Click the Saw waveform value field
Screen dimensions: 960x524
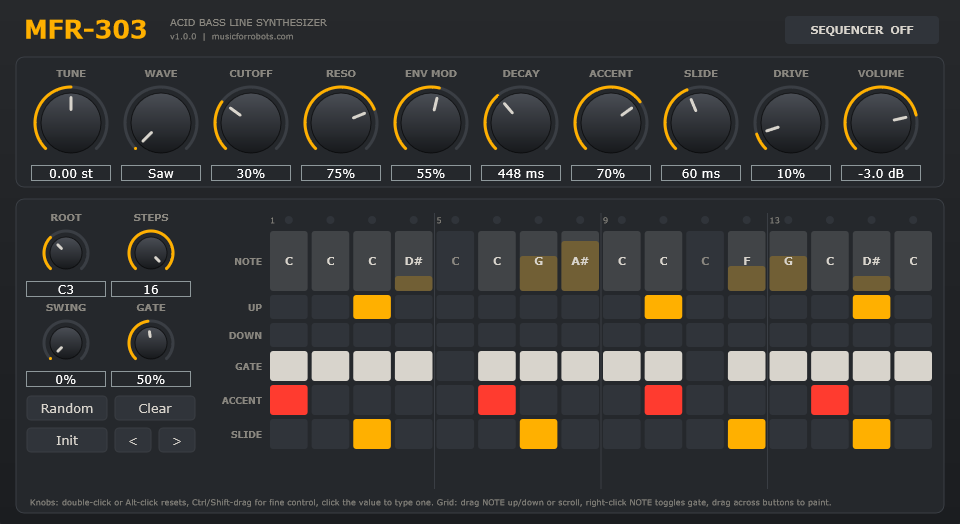(161, 173)
